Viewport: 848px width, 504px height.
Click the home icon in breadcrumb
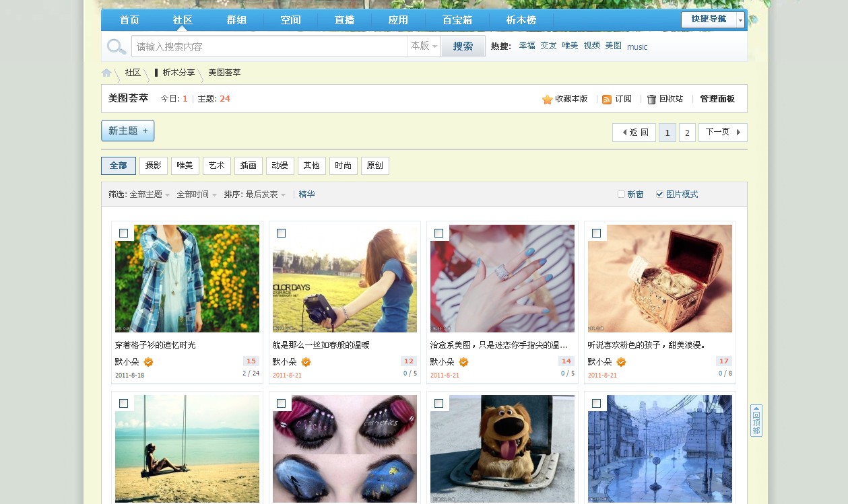(106, 73)
